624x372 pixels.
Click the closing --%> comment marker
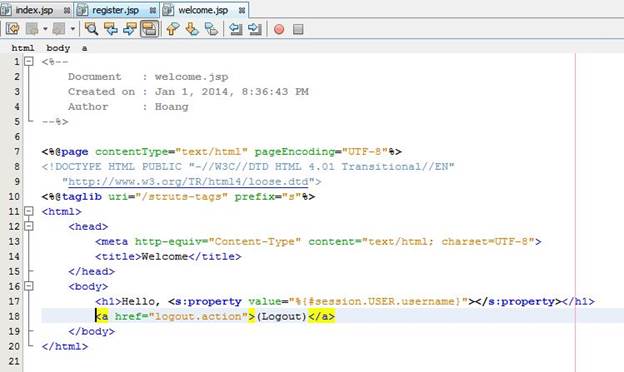pyautogui.click(x=55, y=122)
